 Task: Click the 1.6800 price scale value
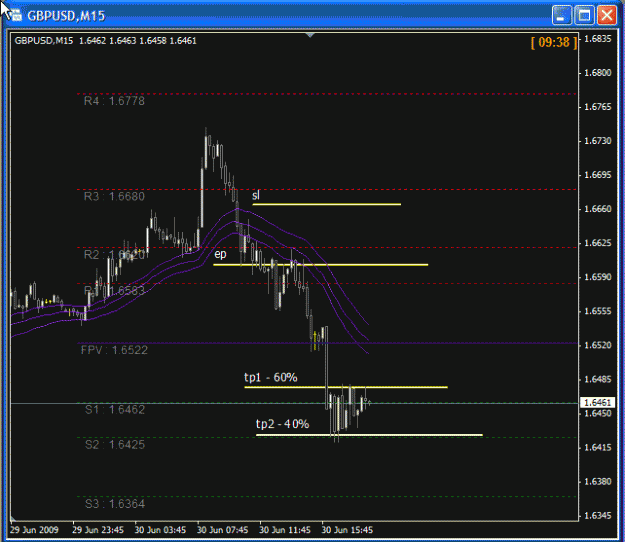click(597, 73)
